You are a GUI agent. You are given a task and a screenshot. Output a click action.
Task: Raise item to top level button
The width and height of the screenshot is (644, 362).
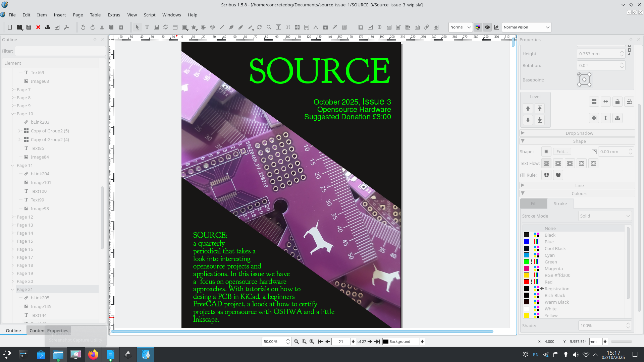point(540,108)
